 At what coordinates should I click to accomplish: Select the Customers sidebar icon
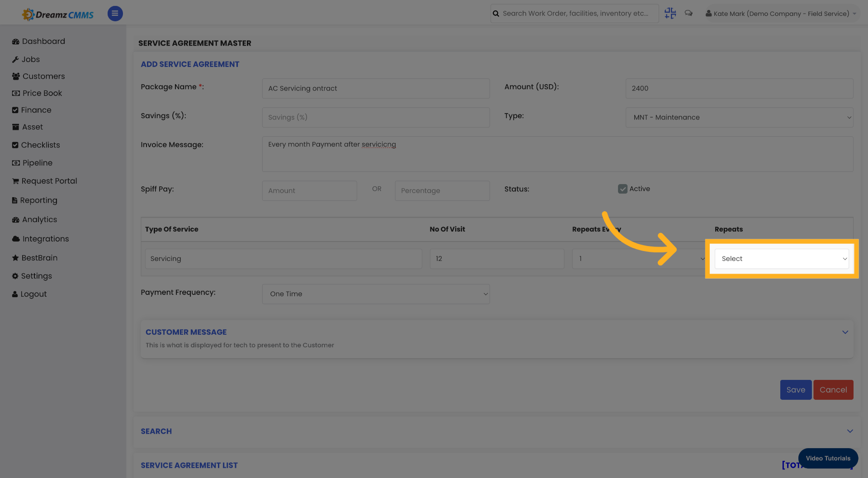tap(16, 76)
